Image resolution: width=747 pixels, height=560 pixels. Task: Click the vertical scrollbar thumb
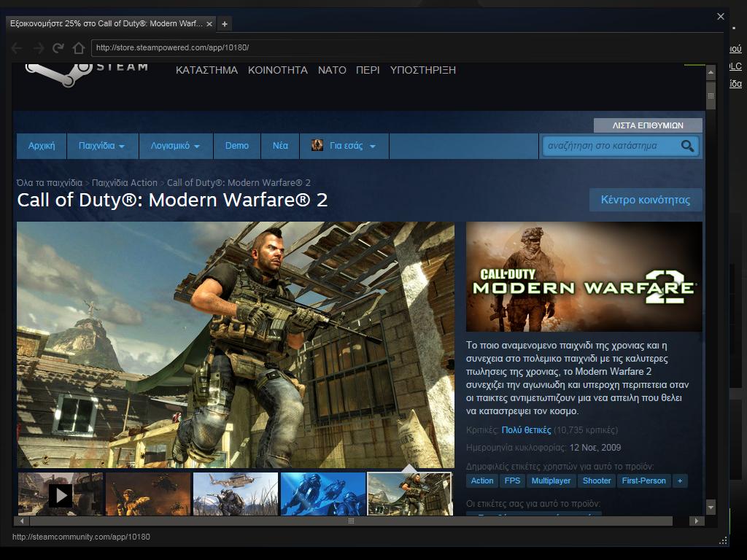point(711,96)
